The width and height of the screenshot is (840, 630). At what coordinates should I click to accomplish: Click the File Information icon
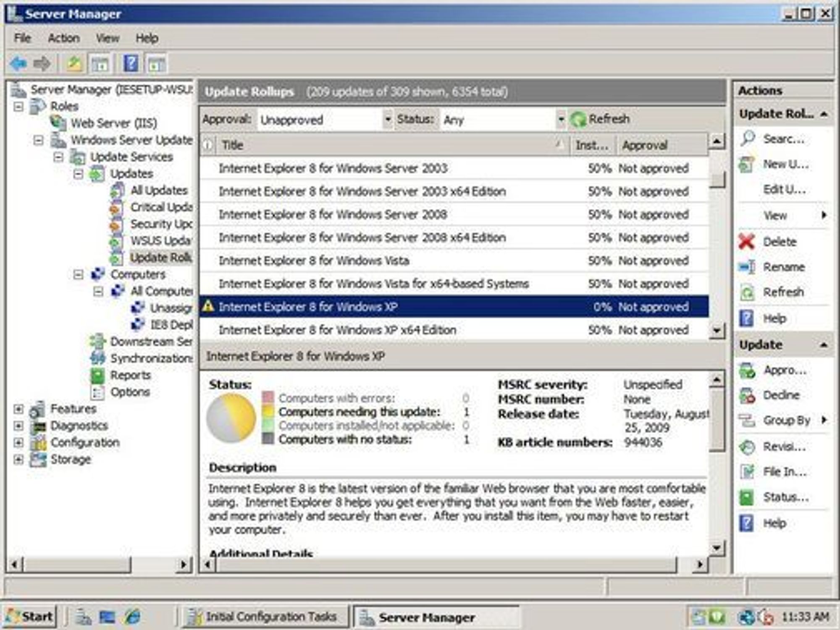pyautogui.click(x=747, y=472)
